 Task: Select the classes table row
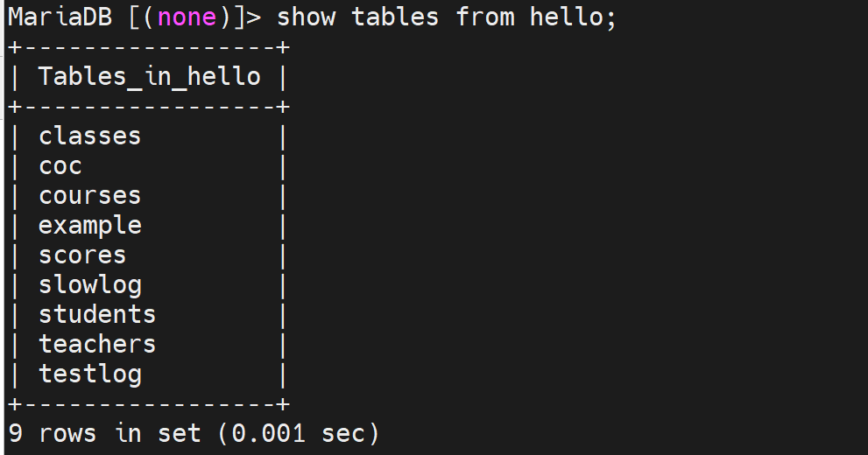89,136
